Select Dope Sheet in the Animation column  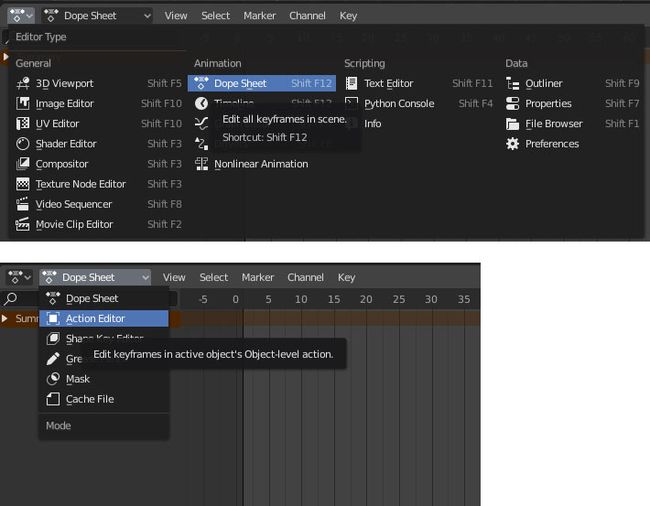point(262,83)
